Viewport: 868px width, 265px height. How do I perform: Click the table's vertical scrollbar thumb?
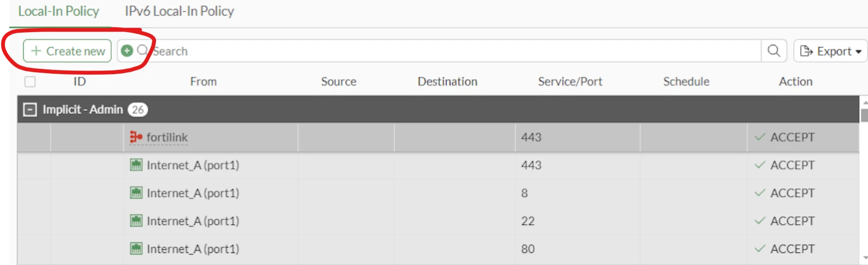point(864,115)
